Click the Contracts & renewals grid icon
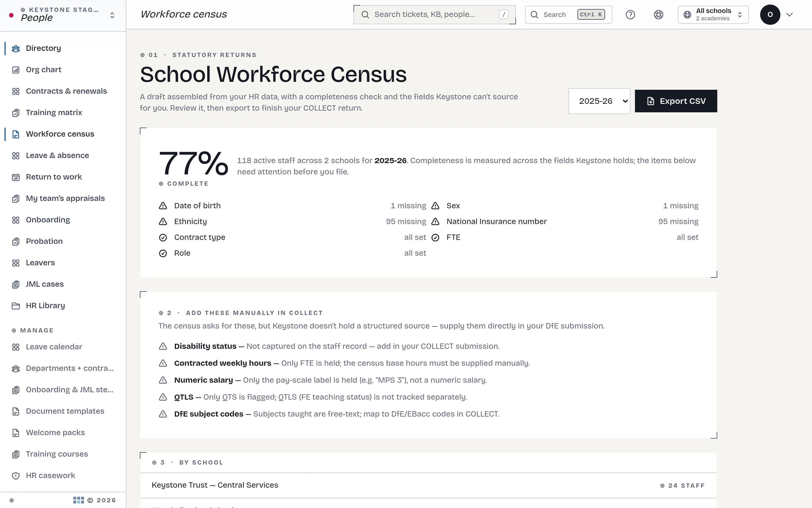Screen dimensions: 812x508 (16, 91)
